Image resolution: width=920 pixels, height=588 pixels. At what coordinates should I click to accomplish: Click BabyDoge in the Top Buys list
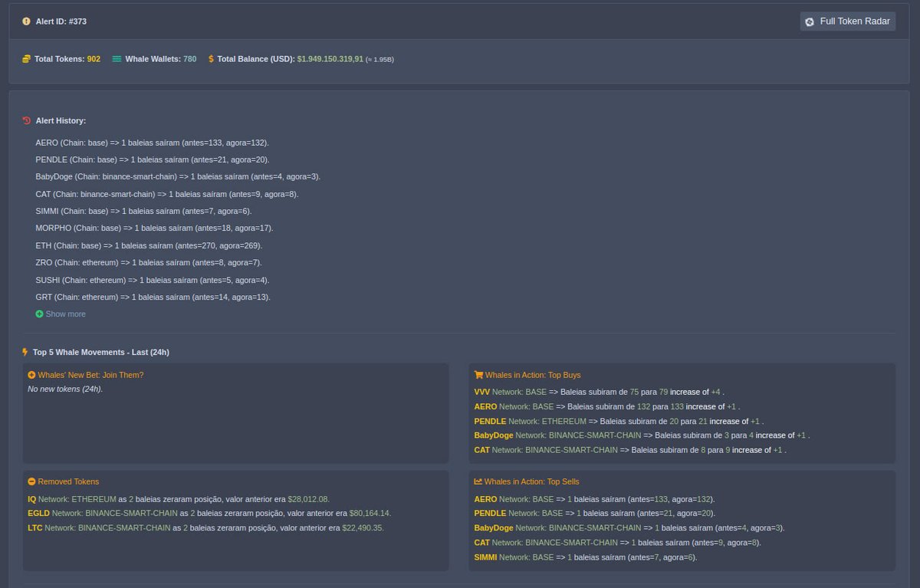(x=494, y=435)
